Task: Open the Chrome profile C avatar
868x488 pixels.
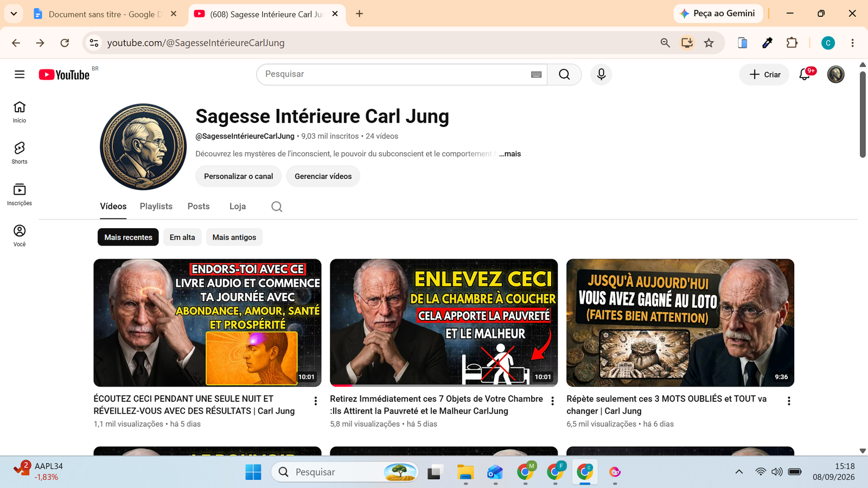Action: pos(828,43)
